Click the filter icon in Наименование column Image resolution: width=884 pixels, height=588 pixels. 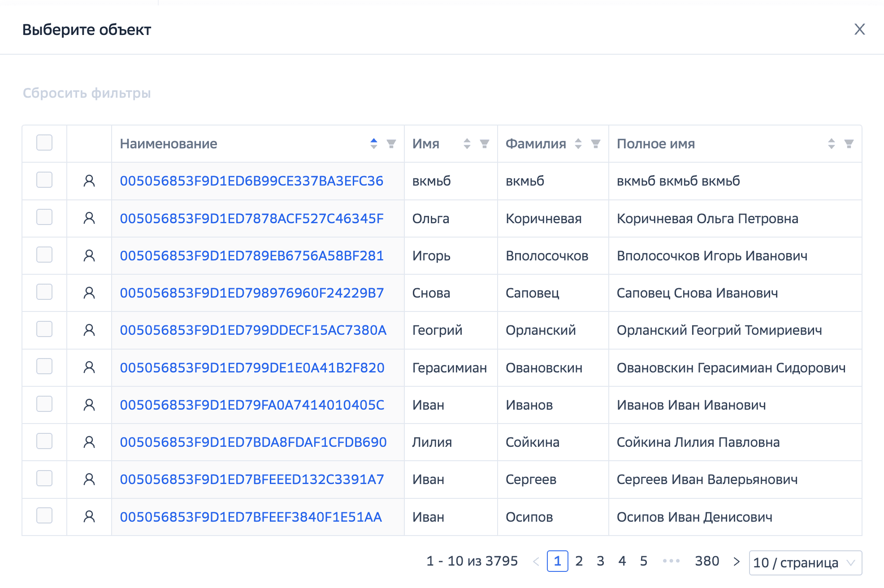391,144
